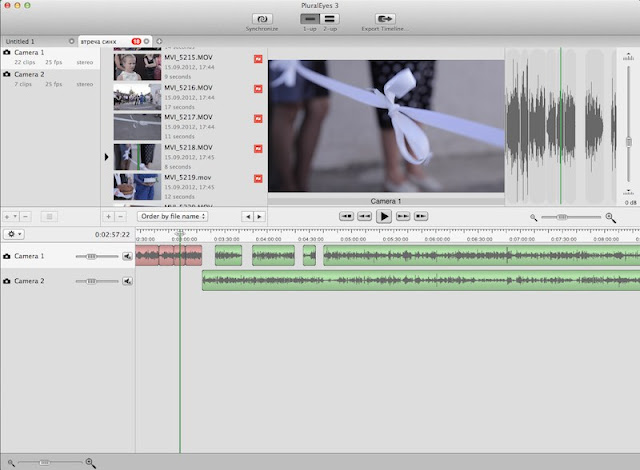Click the audio waveform preview panel
This screenshot has height=470, width=640.
561,126
